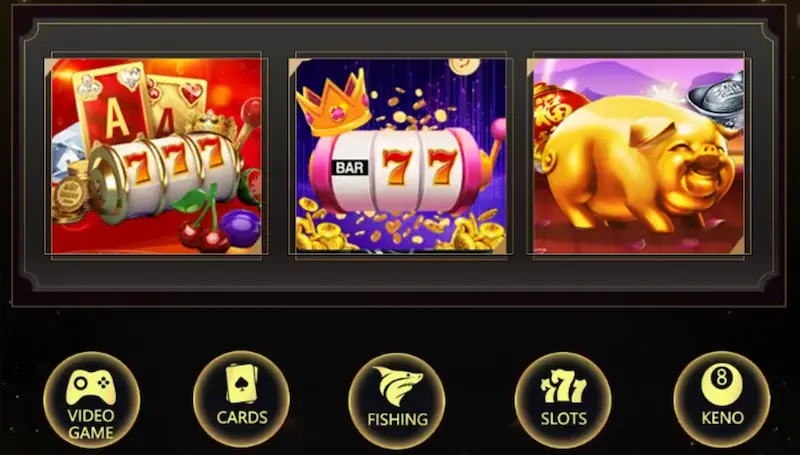Go to the KENO text label
The width and height of the screenshot is (800, 455).
[x=722, y=418]
